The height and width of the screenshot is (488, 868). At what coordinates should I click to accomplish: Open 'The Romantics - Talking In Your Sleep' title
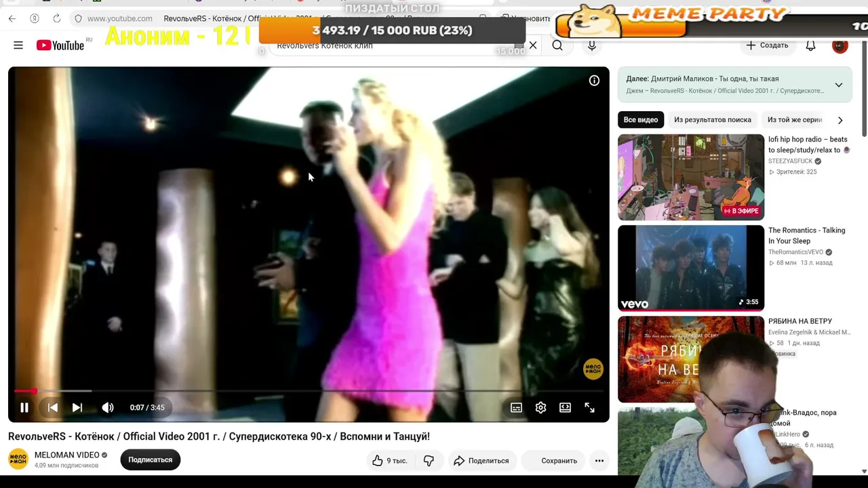[x=807, y=236]
